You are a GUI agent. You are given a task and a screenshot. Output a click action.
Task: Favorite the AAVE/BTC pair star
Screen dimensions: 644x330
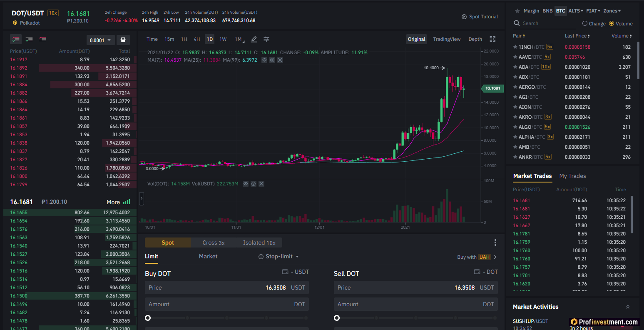pyautogui.click(x=515, y=57)
